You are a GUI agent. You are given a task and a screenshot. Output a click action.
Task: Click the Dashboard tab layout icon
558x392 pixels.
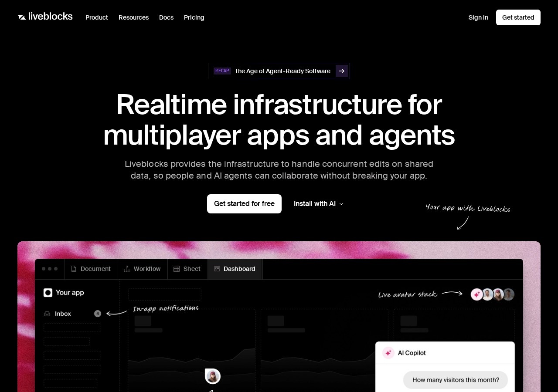(x=217, y=269)
